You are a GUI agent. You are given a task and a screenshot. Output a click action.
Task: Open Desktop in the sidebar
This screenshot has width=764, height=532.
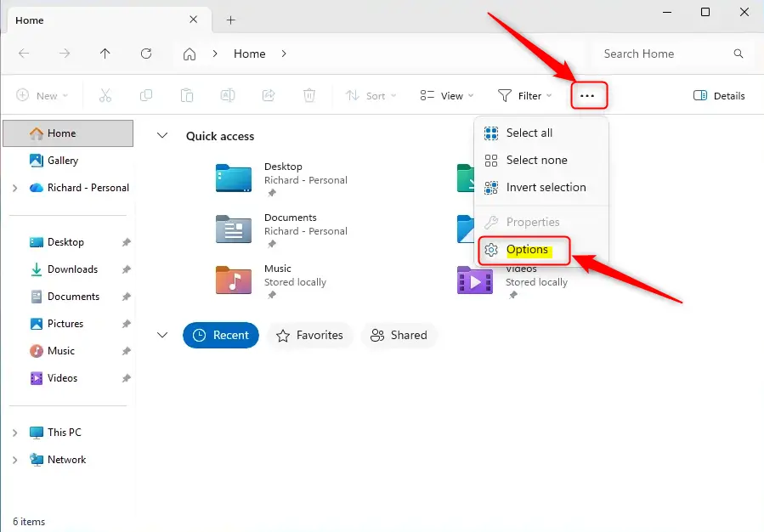pos(57,242)
